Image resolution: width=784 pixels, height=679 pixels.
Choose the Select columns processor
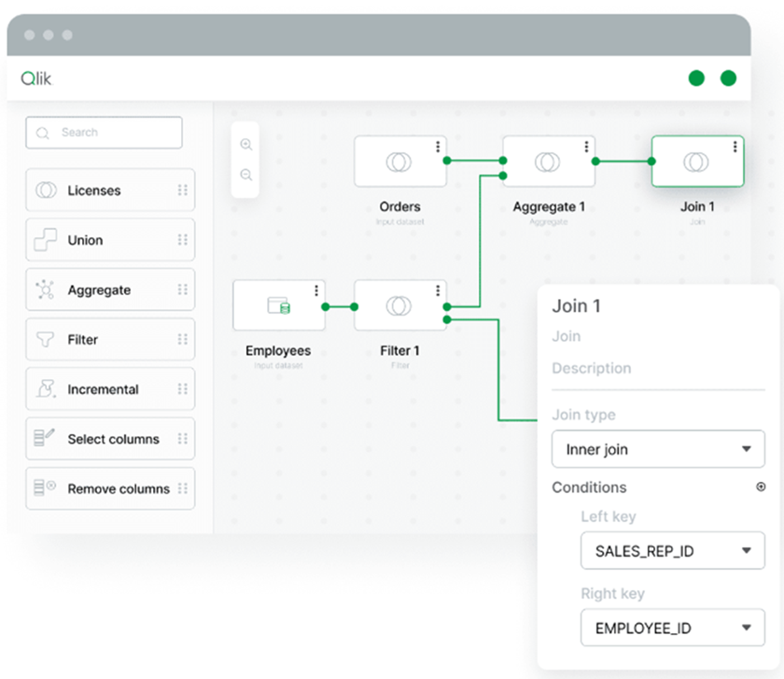click(x=110, y=439)
